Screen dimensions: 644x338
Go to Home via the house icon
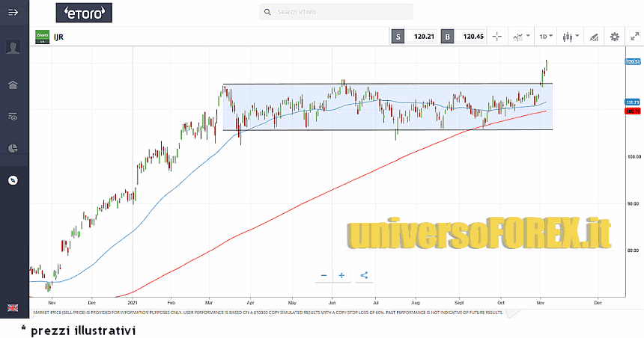point(13,84)
